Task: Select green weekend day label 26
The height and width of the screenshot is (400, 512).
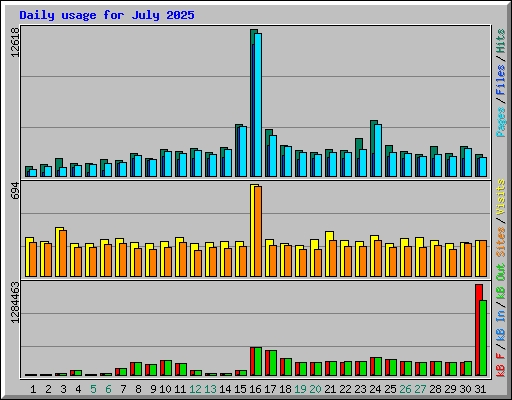Action: [x=405, y=389]
